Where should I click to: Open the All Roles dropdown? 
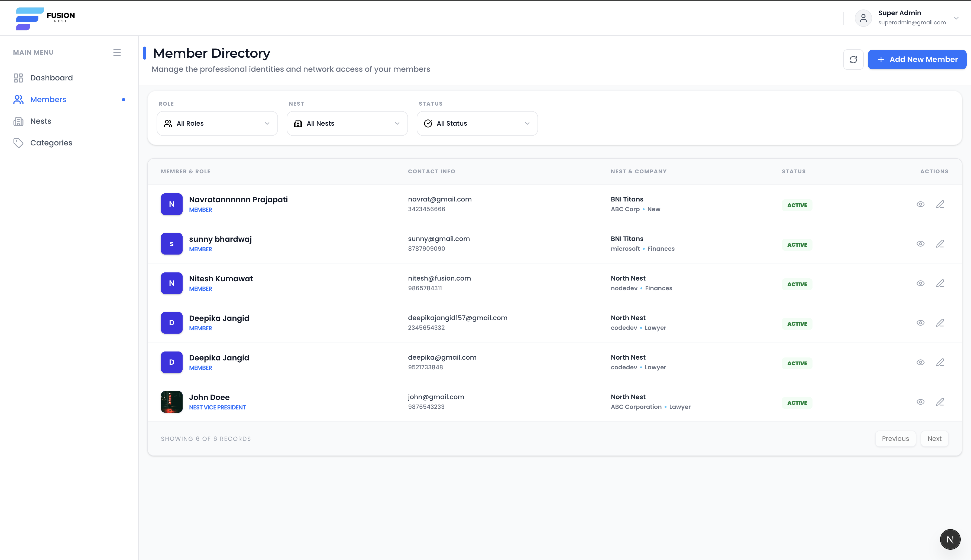pos(217,123)
